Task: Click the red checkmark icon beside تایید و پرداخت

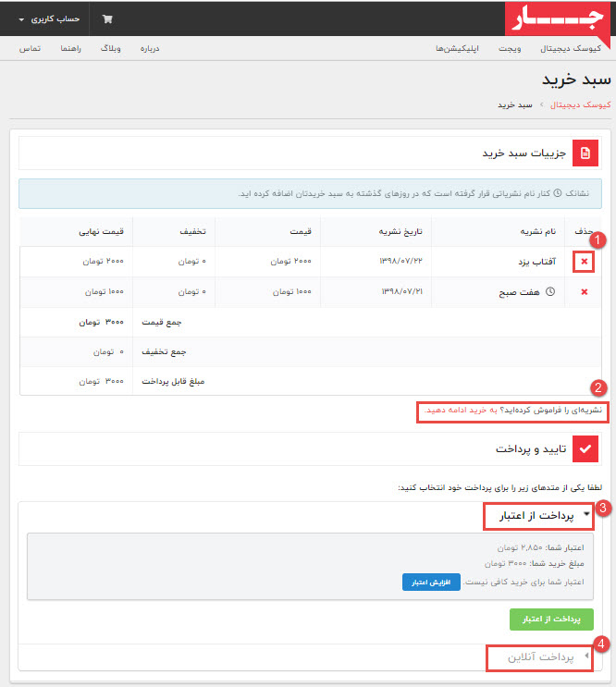Action: [585, 448]
